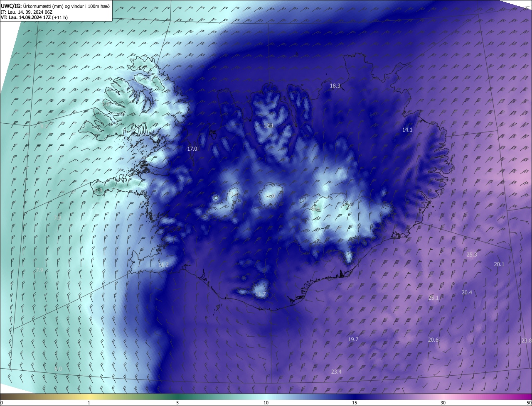The image size is (532, 406).
Task: Click the brown start of the color scale bar
Action: point(4,396)
